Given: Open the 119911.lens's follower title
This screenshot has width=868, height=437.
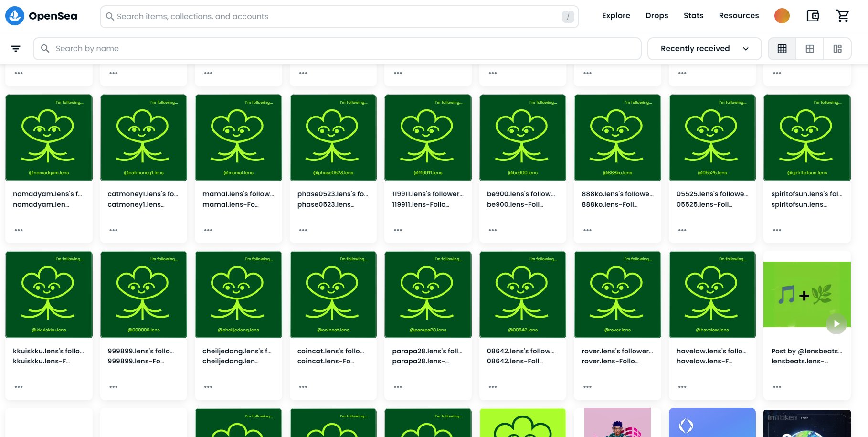Looking at the screenshot, I should tap(427, 194).
